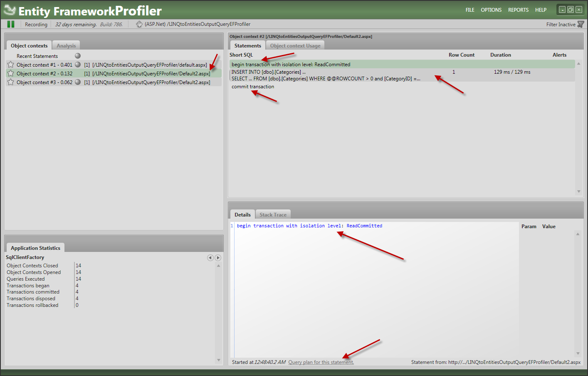The width and height of the screenshot is (588, 376).
Task: Click the SqlClientFactory heading
Action: [x=25, y=257]
